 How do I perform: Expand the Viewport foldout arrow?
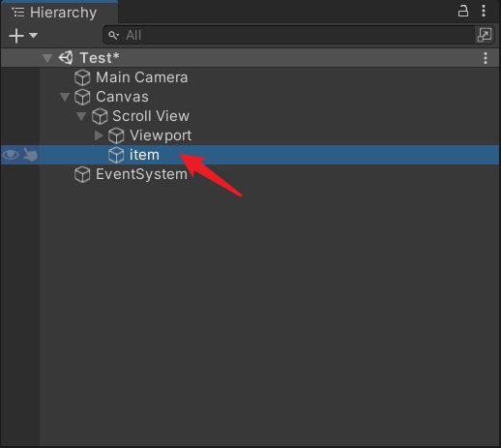(99, 135)
